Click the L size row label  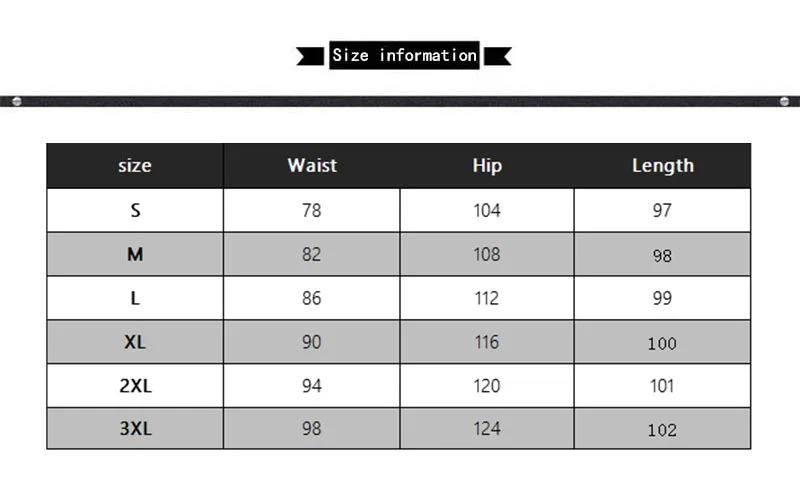135,298
